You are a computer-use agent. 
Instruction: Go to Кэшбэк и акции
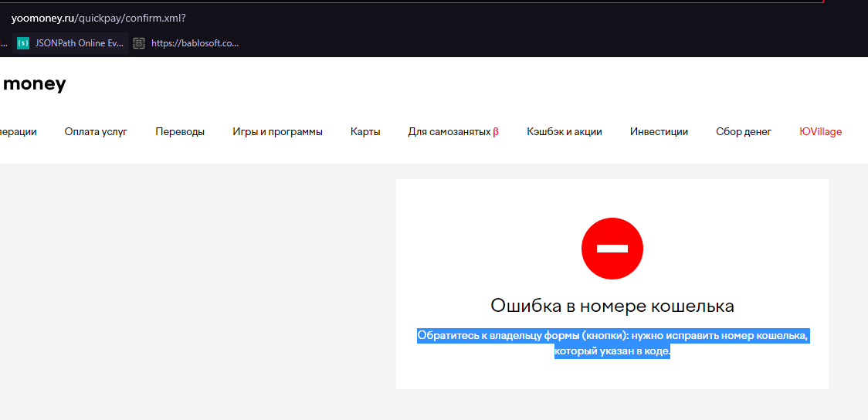click(564, 132)
